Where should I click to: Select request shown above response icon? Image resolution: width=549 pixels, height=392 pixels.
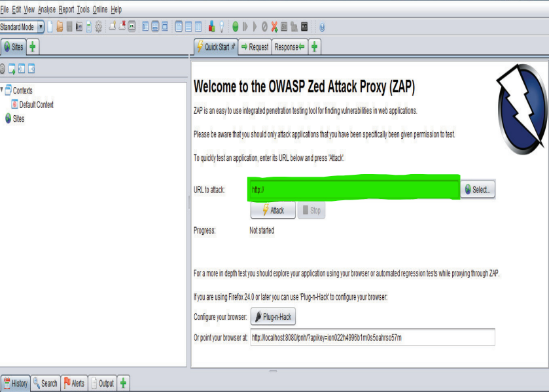[188, 27]
